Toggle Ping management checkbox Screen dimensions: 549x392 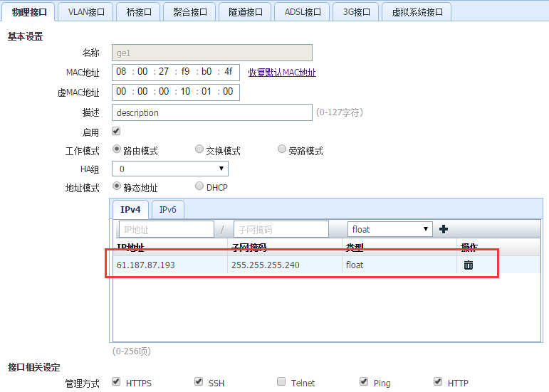(364, 381)
